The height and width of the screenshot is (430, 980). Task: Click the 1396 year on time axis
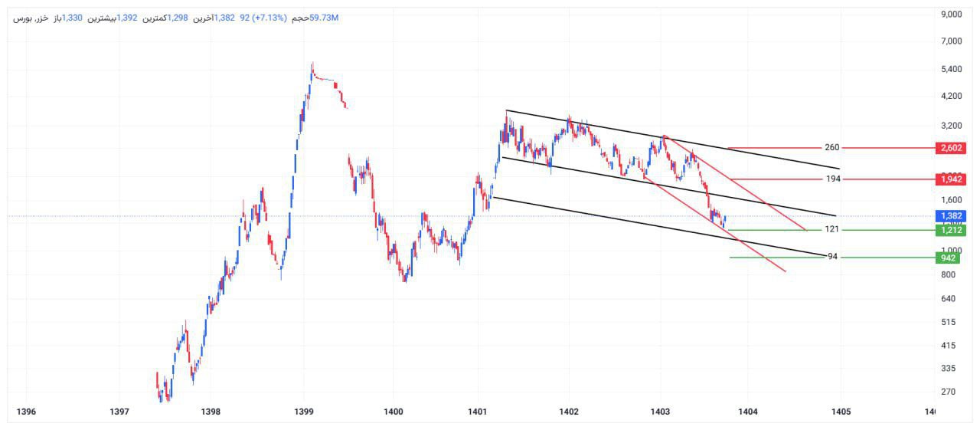27,412
